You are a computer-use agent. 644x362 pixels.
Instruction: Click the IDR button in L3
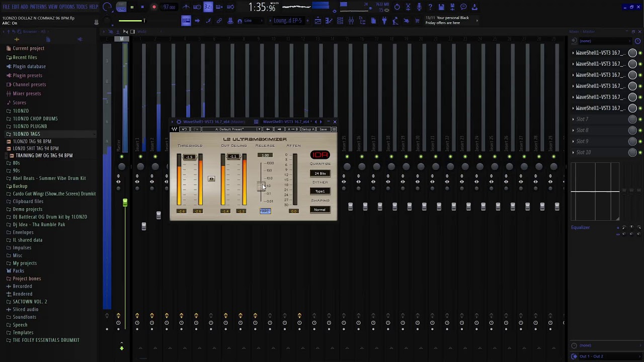(x=320, y=155)
